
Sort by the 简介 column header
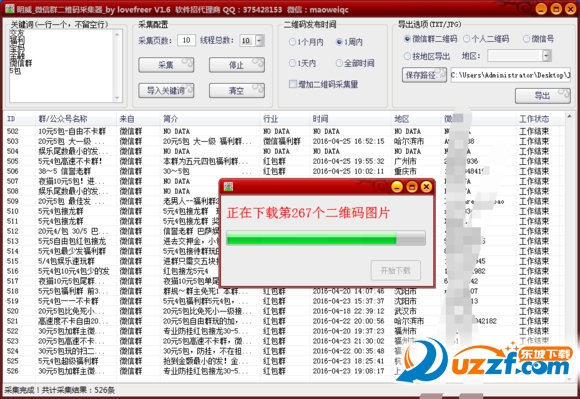click(210, 119)
